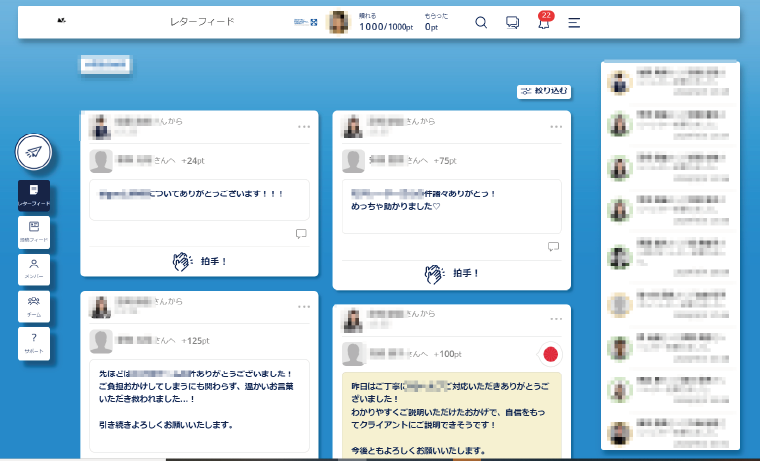This screenshot has height=462, width=760.
Task: Give 拍手! applause on the +75pt card
Action: click(452, 273)
